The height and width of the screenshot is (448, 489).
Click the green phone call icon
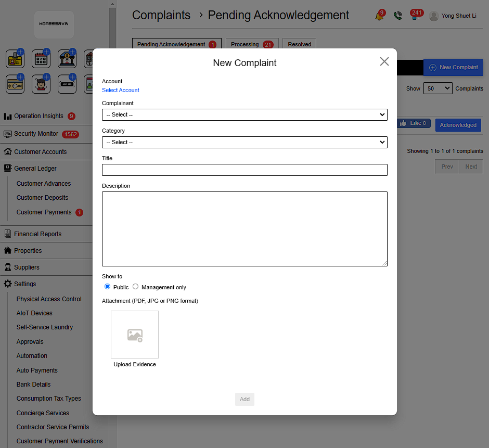(398, 16)
